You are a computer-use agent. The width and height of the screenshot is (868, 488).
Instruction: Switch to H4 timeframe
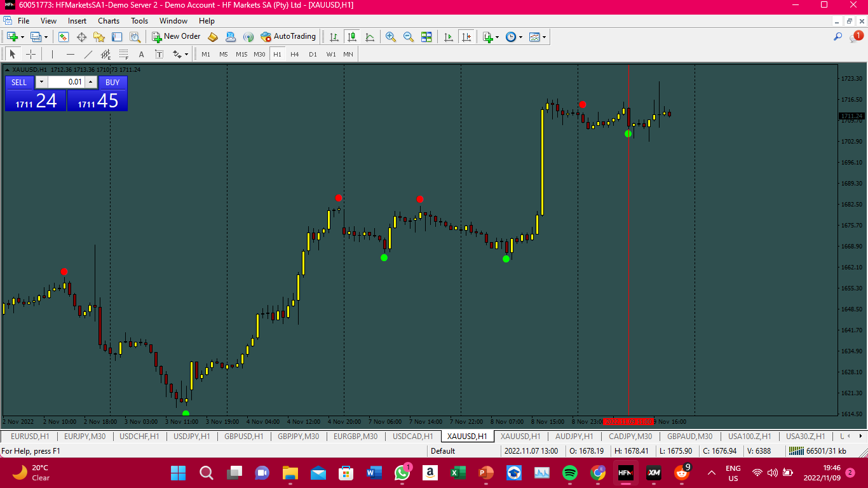(x=295, y=54)
